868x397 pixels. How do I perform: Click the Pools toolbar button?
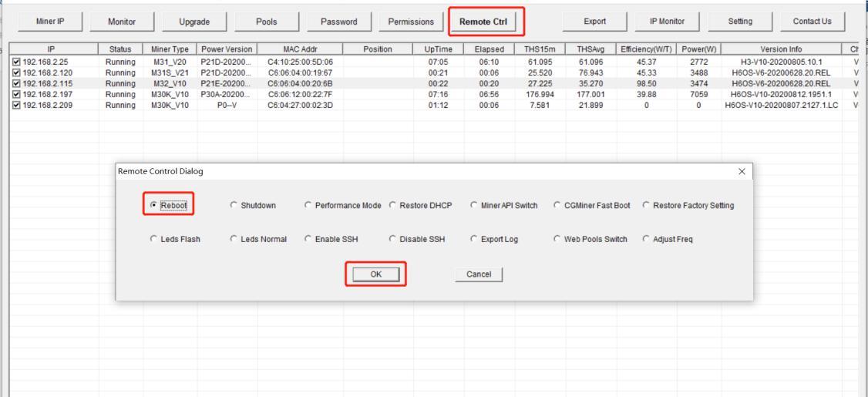tap(267, 22)
